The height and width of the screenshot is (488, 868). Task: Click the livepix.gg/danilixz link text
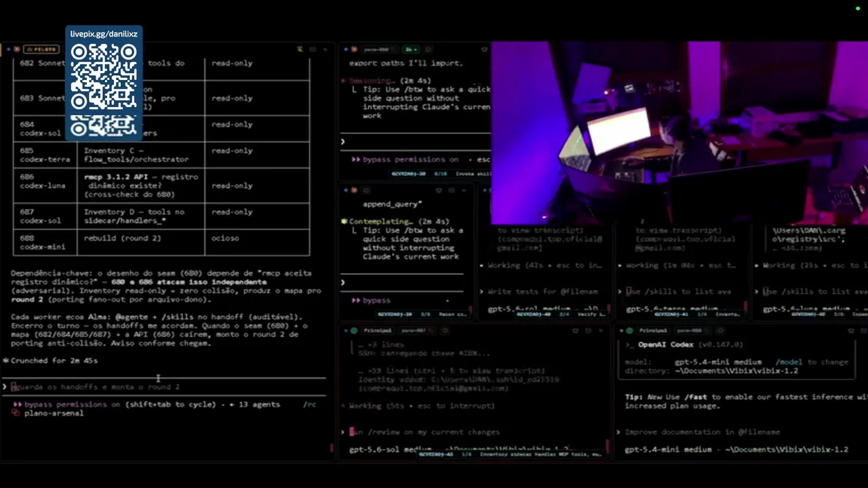(x=104, y=34)
